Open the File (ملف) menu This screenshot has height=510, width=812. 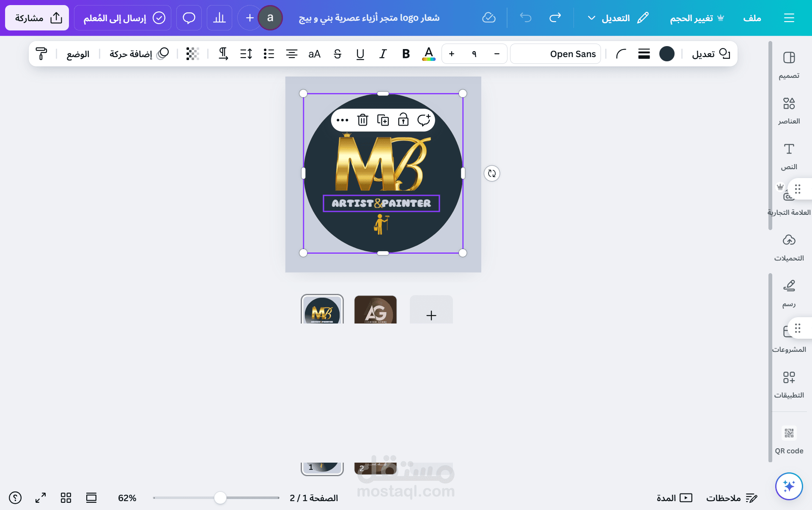[752, 18]
